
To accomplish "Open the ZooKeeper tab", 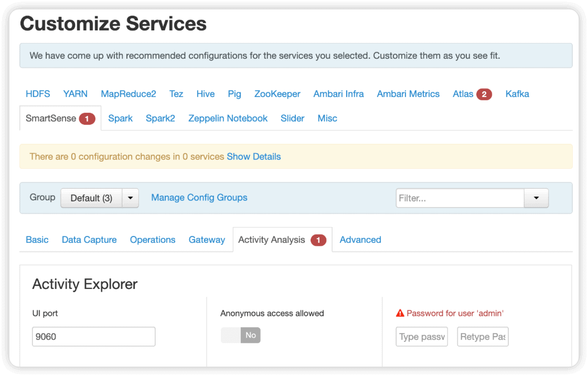I will 277,94.
